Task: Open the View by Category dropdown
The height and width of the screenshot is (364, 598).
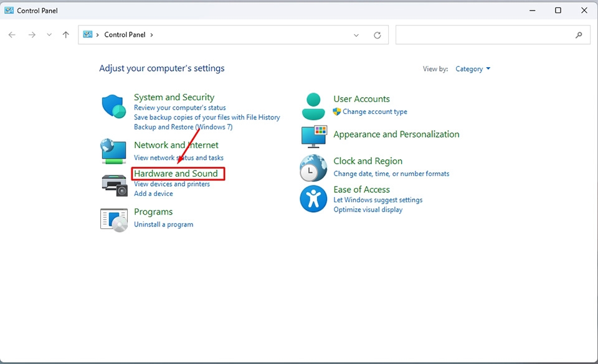Action: (472, 68)
